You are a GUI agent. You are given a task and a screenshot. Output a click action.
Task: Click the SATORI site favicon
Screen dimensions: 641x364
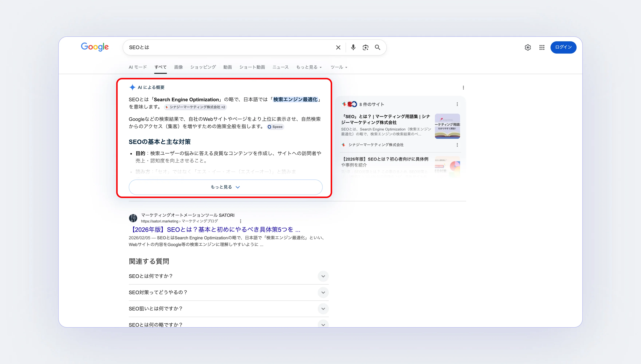[133, 218]
